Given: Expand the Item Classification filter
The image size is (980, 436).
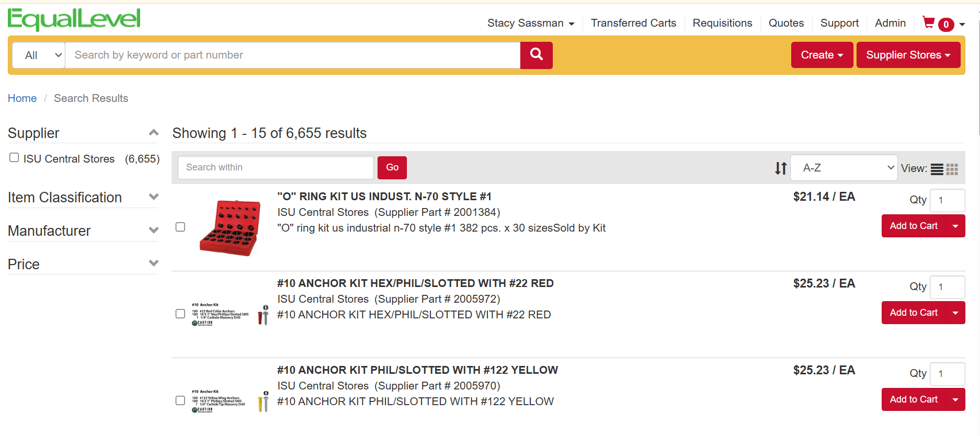Looking at the screenshot, I should (153, 197).
